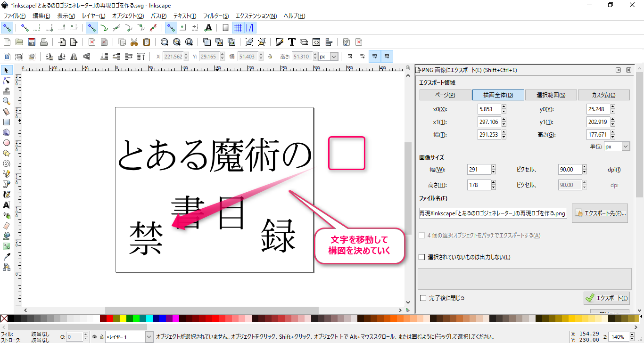Click Group objects icon
Image resolution: width=644 pixels, height=343 pixels.
[249, 42]
